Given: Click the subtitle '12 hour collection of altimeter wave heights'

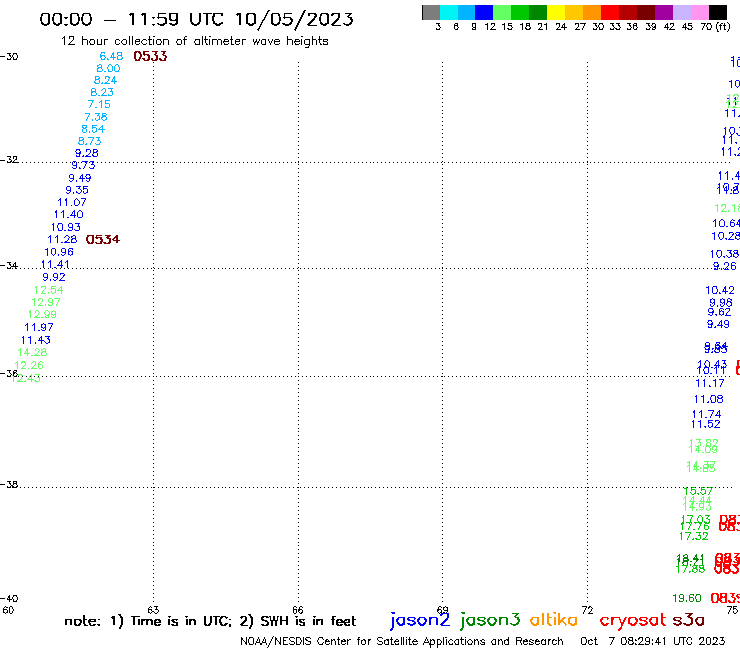Looking at the screenshot, I should (194, 41).
